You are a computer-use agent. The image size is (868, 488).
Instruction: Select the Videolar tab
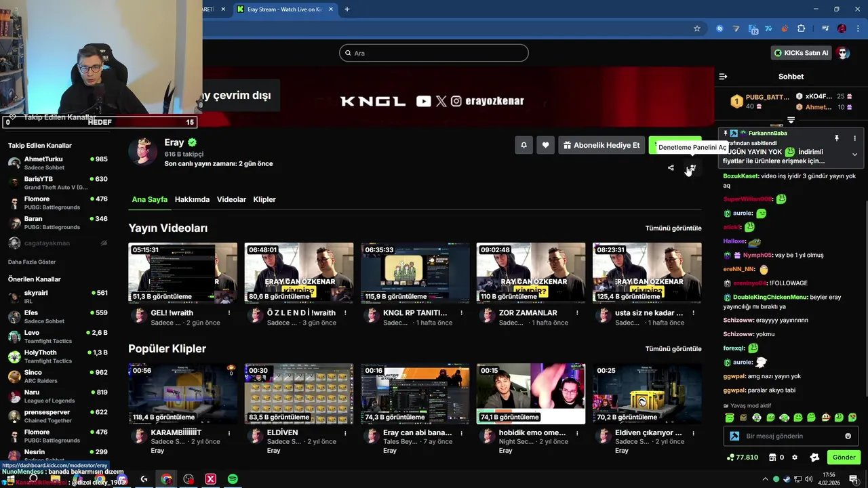(231, 199)
